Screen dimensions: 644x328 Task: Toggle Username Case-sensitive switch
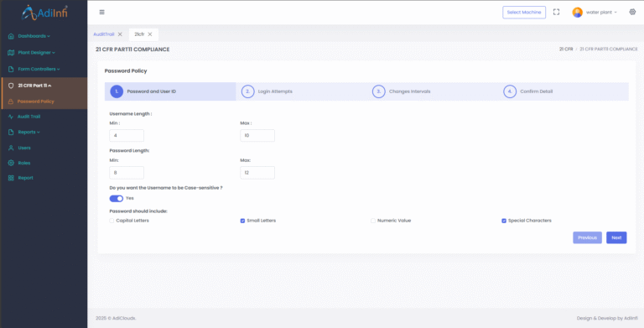117,199
